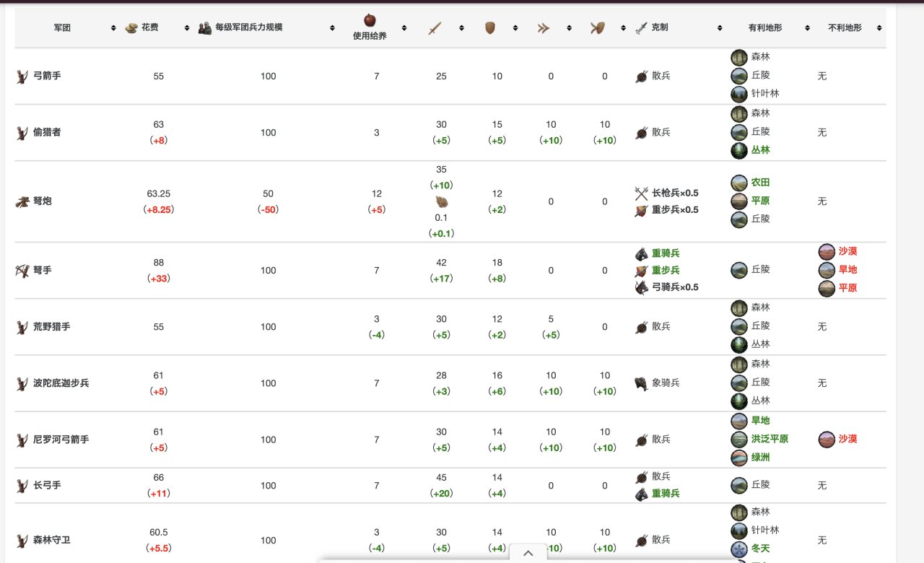The width and height of the screenshot is (924, 563).
Task: Click the sword icon in the table header
Action: point(434,28)
